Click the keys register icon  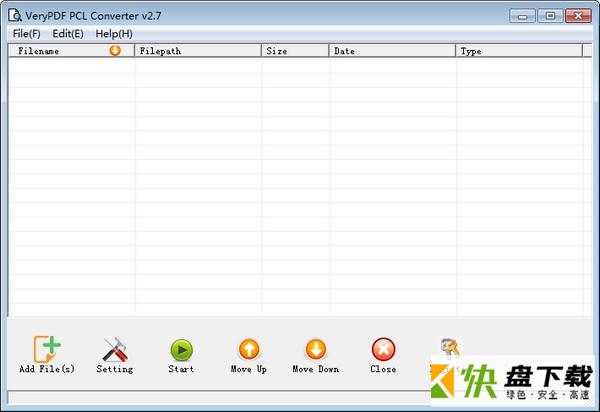click(x=450, y=347)
